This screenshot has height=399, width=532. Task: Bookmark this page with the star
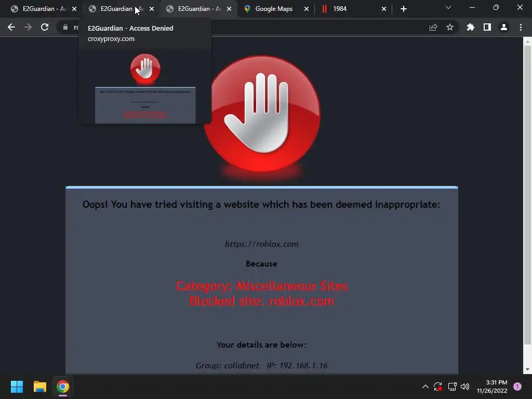pyautogui.click(x=450, y=27)
